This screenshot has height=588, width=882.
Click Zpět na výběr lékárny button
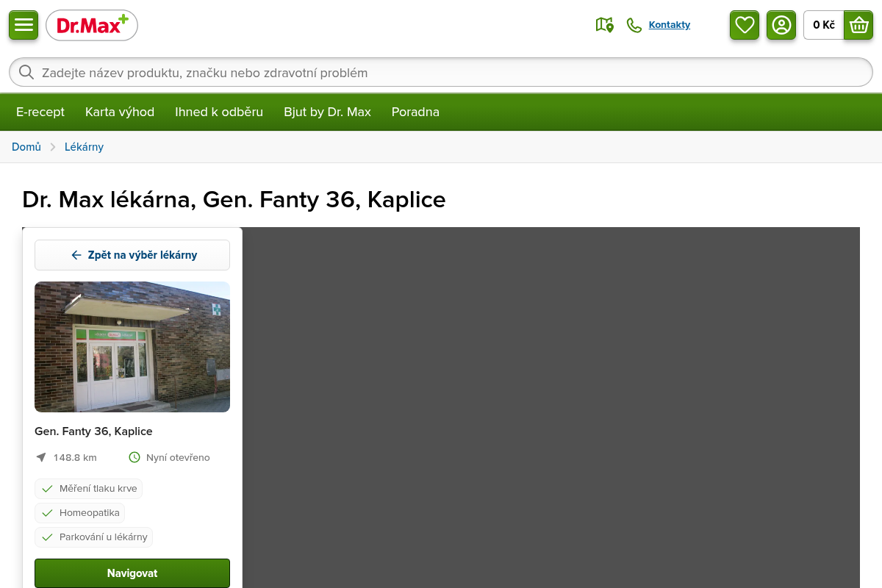132,255
